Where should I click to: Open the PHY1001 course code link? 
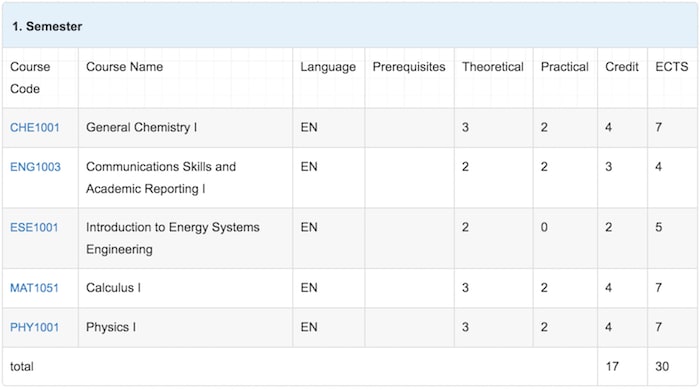[x=34, y=328]
